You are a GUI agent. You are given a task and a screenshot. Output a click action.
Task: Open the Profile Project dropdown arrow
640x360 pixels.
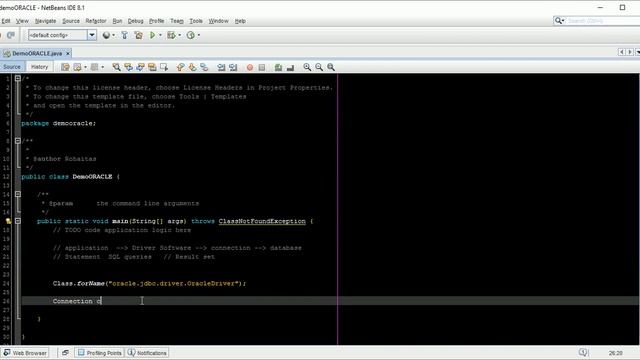199,36
